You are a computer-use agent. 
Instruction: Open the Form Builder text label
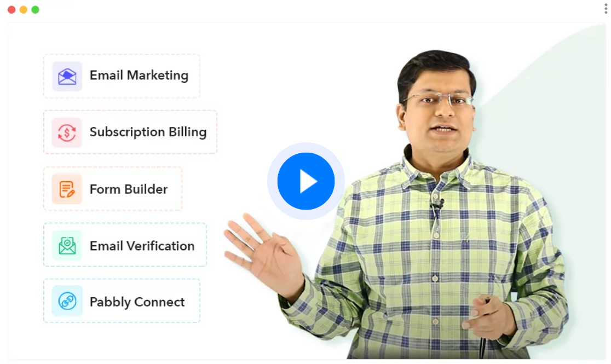coord(129,189)
